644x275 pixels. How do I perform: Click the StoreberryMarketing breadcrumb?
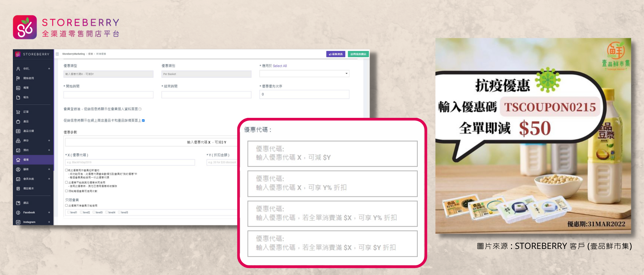(x=73, y=54)
